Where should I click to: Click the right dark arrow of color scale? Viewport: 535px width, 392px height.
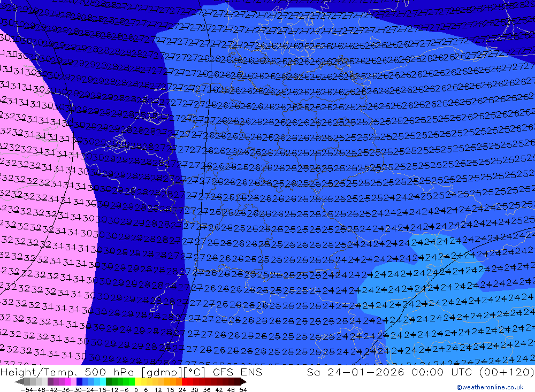(243, 382)
